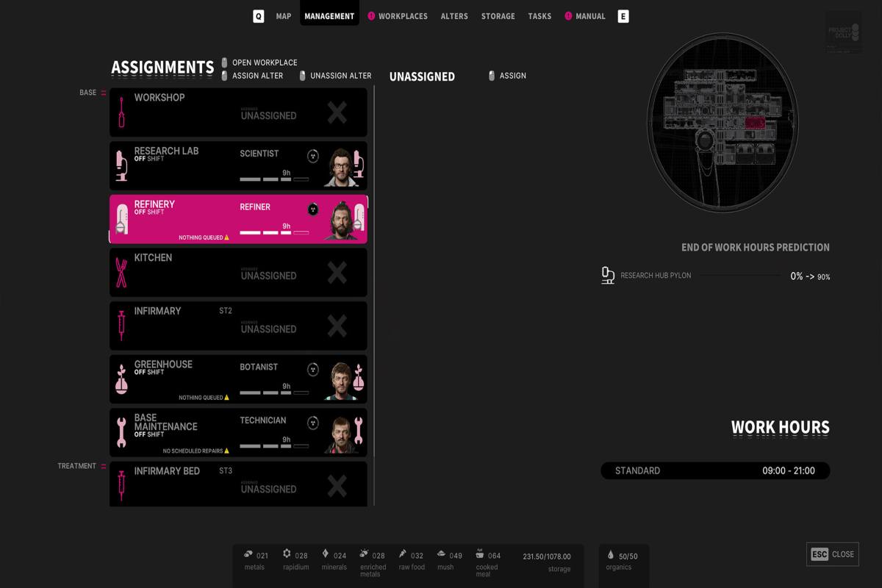Click the Workshop screwdriver icon
This screenshot has height=588, width=882.
(x=121, y=112)
